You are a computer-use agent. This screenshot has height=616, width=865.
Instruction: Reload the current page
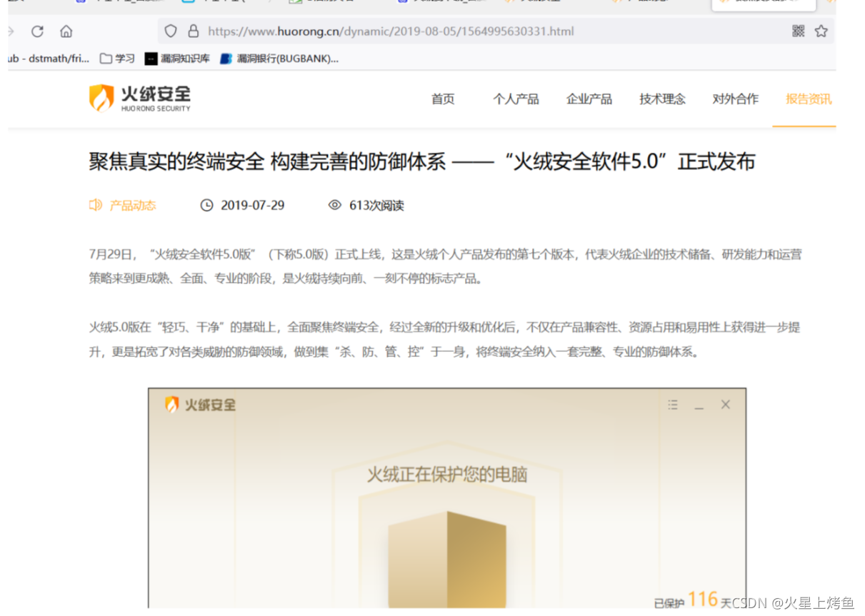point(36,31)
